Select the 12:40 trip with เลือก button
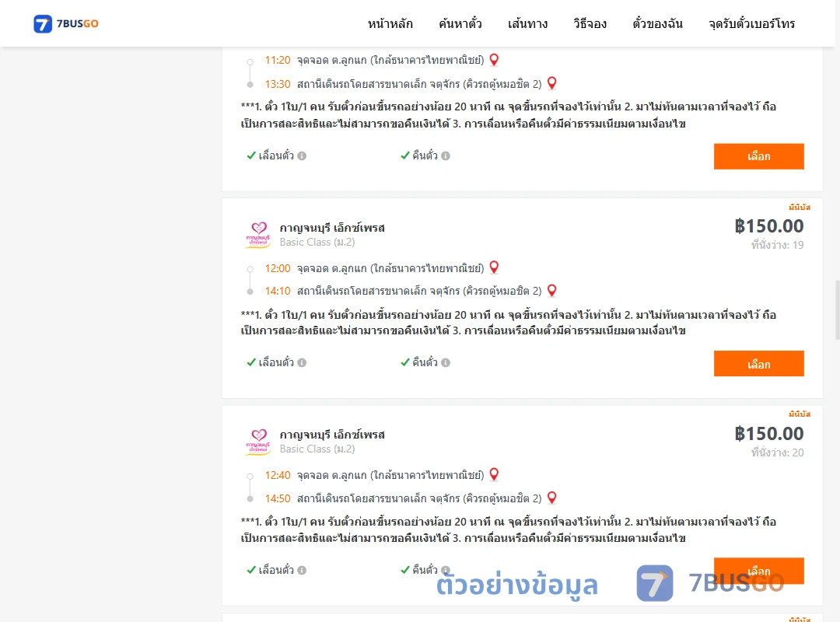This screenshot has height=622, width=840. [x=758, y=571]
